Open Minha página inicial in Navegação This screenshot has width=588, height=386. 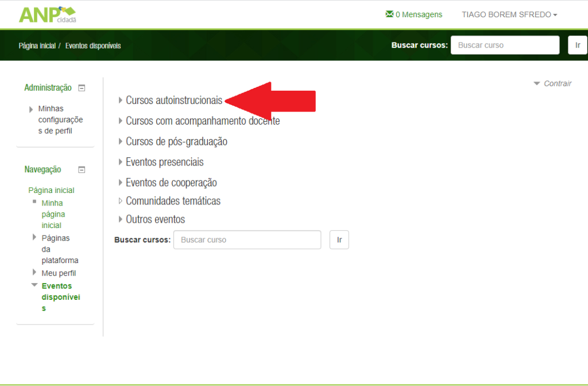click(52, 214)
